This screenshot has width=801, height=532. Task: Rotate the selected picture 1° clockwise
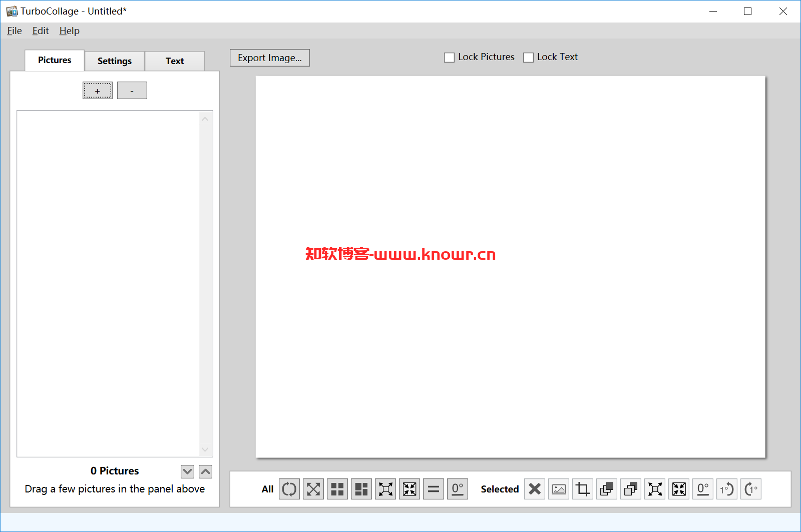(751, 489)
